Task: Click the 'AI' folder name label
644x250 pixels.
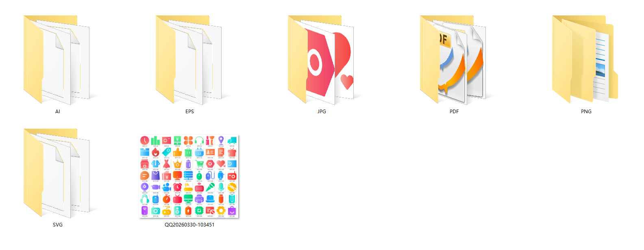Action: click(x=57, y=112)
